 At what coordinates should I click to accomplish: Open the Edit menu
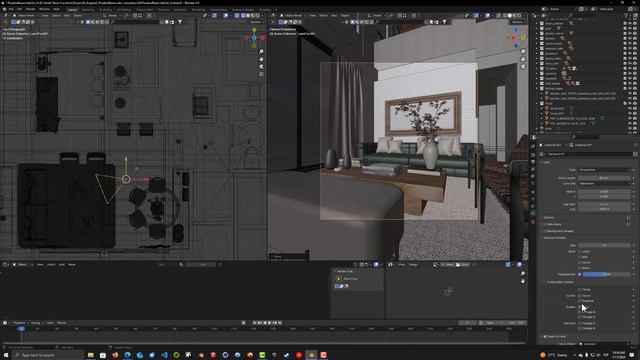pyautogui.click(x=19, y=9)
